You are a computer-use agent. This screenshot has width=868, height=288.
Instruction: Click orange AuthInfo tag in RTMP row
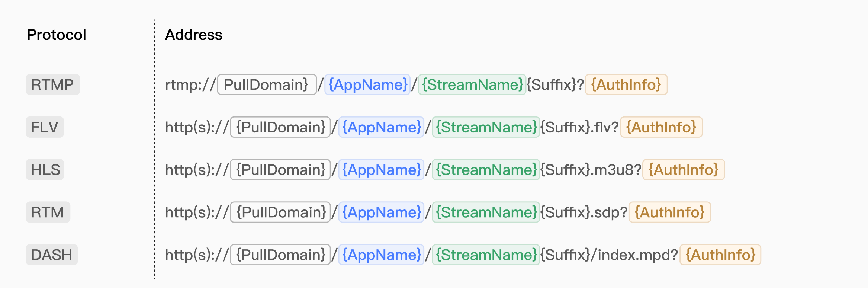pyautogui.click(x=626, y=84)
